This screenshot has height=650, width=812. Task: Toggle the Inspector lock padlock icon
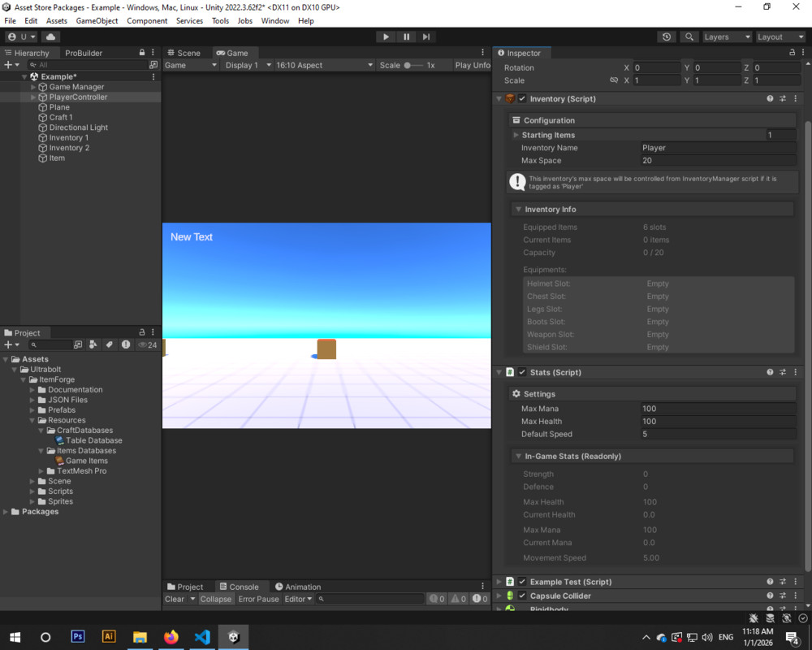tap(792, 51)
